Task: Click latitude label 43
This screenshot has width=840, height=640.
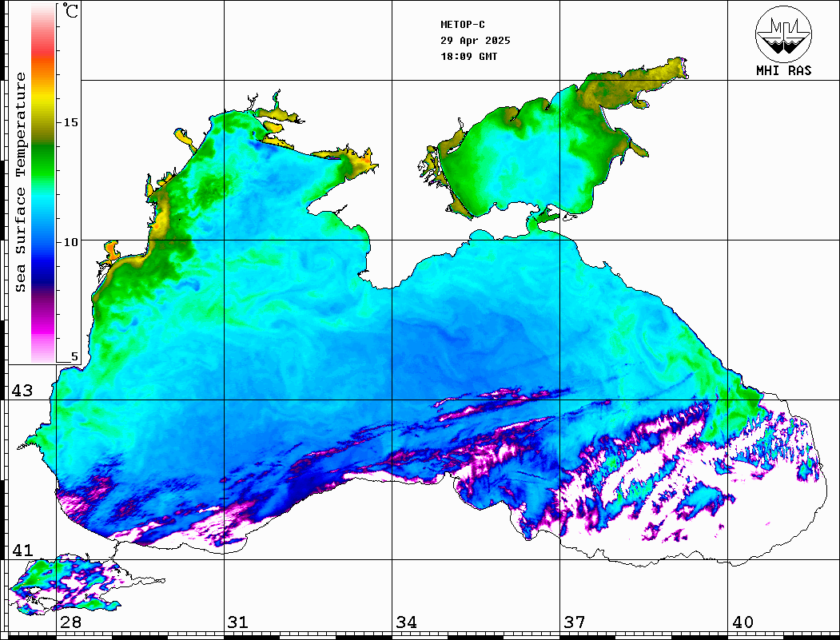Action: pos(22,391)
